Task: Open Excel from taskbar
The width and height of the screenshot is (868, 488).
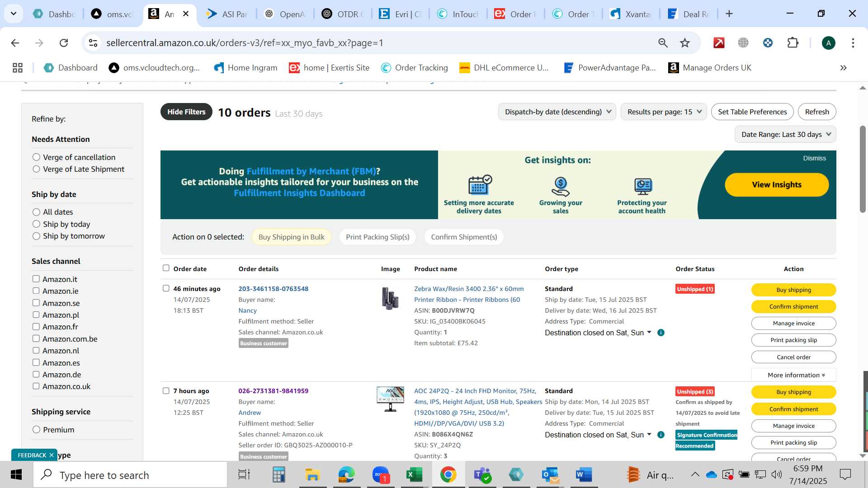Action: (x=414, y=475)
